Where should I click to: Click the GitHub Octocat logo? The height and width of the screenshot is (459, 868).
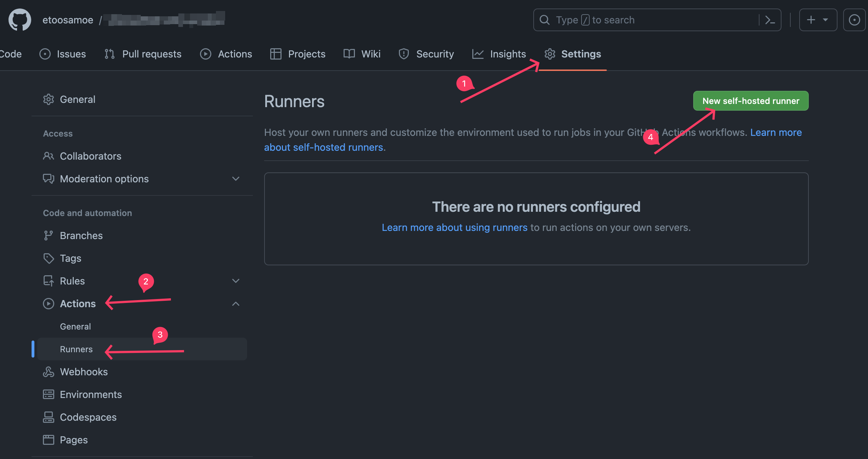(x=20, y=20)
